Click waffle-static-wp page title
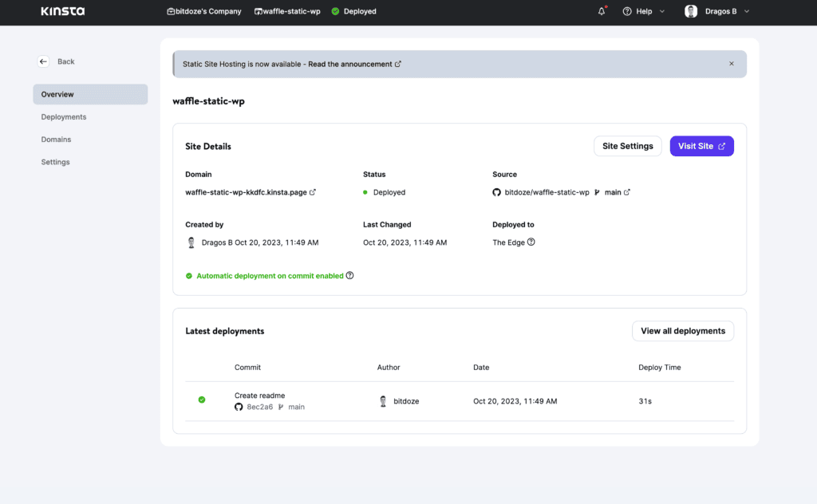Viewport: 817px width, 504px height. [x=208, y=101]
